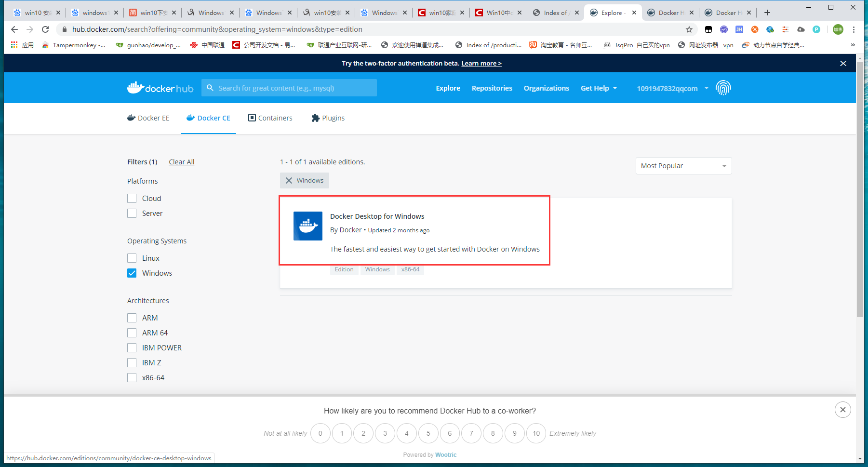Viewport: 868px width, 467px height.
Task: Open the Chrome three-dot menu
Action: coord(854,29)
